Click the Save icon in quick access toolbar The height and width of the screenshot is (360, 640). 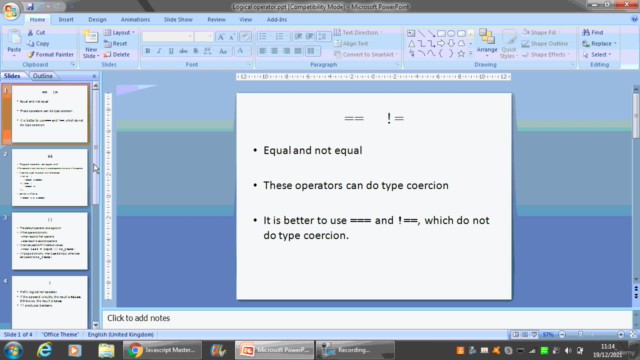coord(30,7)
